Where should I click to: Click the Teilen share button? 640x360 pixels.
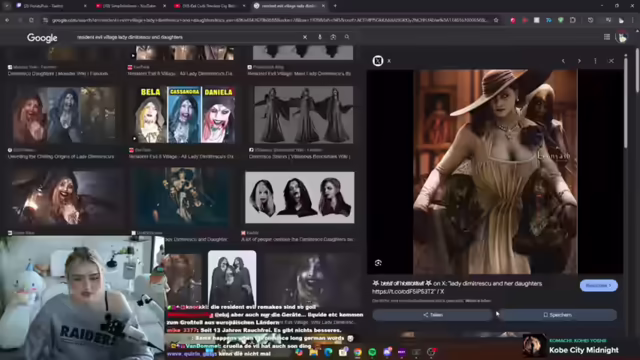tap(433, 315)
